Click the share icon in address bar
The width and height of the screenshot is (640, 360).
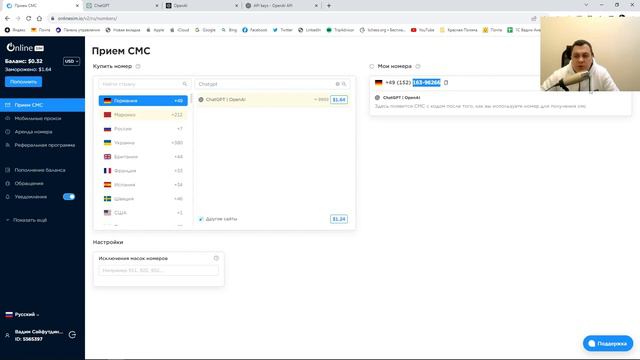pyautogui.click(x=533, y=18)
